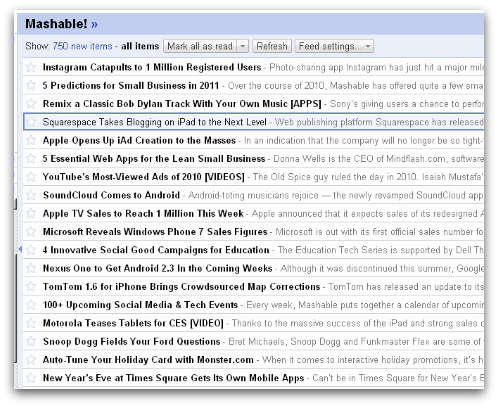
Task: Star the Apple Opens Up iAd Creation item
Action: coord(31,140)
